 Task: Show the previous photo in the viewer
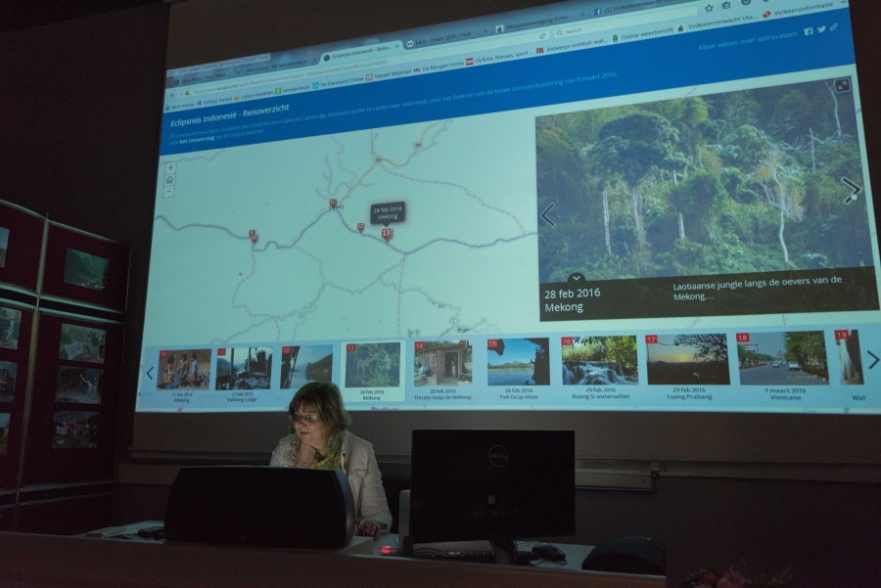pyautogui.click(x=548, y=215)
